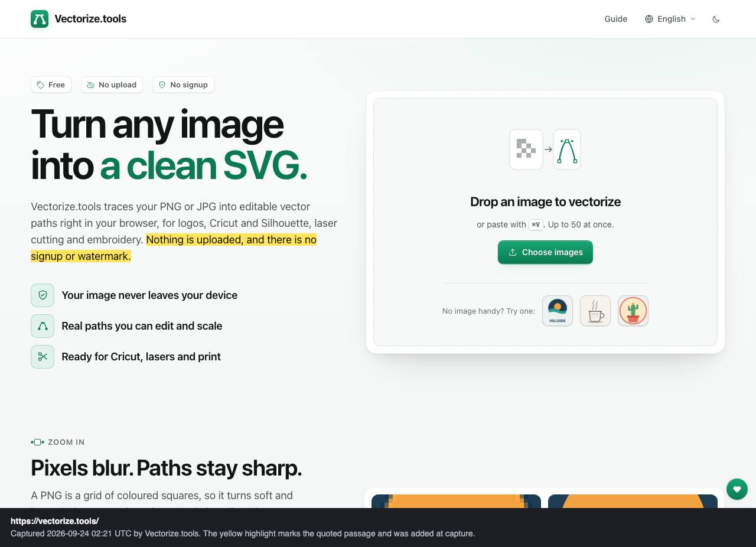Click the Free tag badge
The height and width of the screenshot is (547, 756).
51,84
